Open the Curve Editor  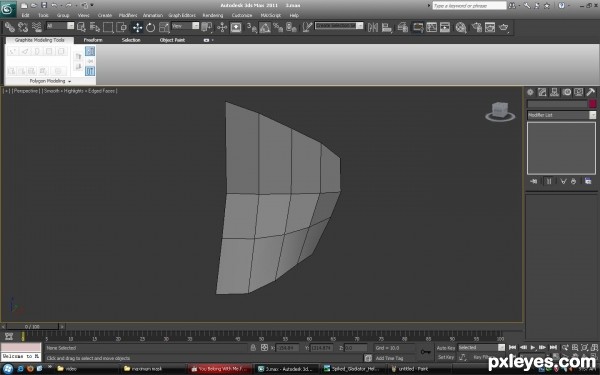coord(432,27)
